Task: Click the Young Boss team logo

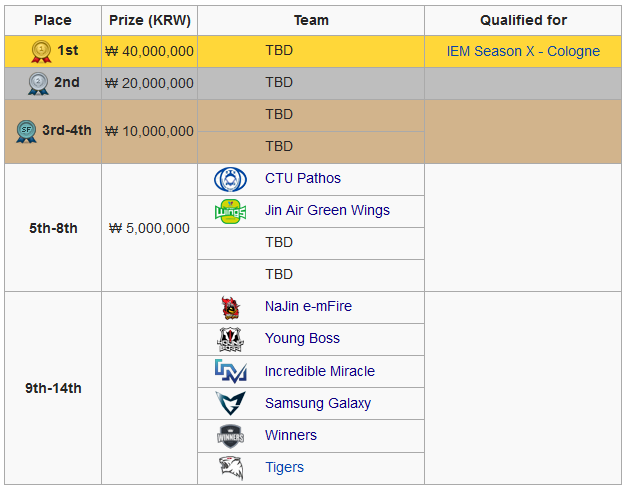Action: tap(230, 340)
